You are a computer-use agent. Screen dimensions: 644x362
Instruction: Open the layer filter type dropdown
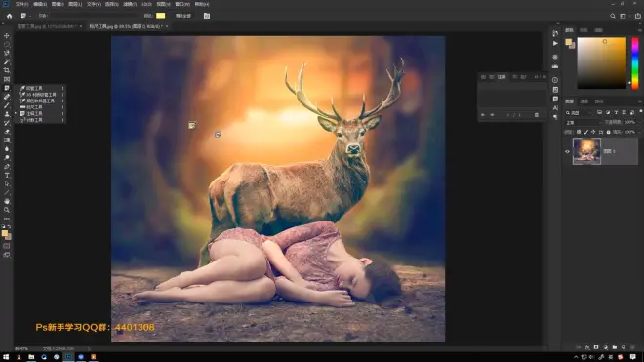pos(579,112)
